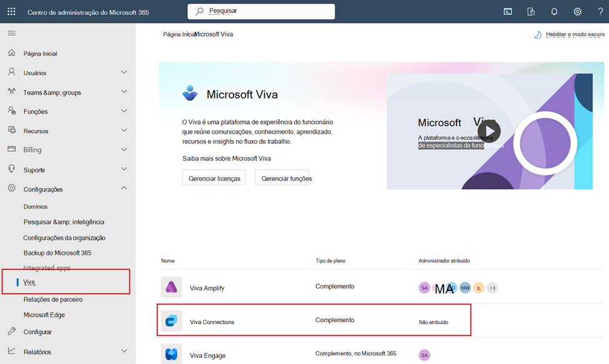Collapse the Configurações navigation section
Image resolution: width=609 pixels, height=364 pixels.
point(67,189)
